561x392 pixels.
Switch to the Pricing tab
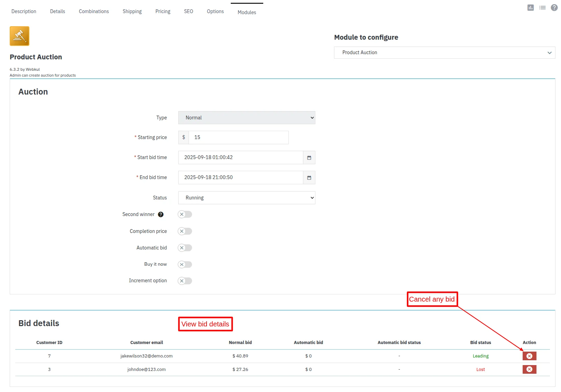pos(163,11)
